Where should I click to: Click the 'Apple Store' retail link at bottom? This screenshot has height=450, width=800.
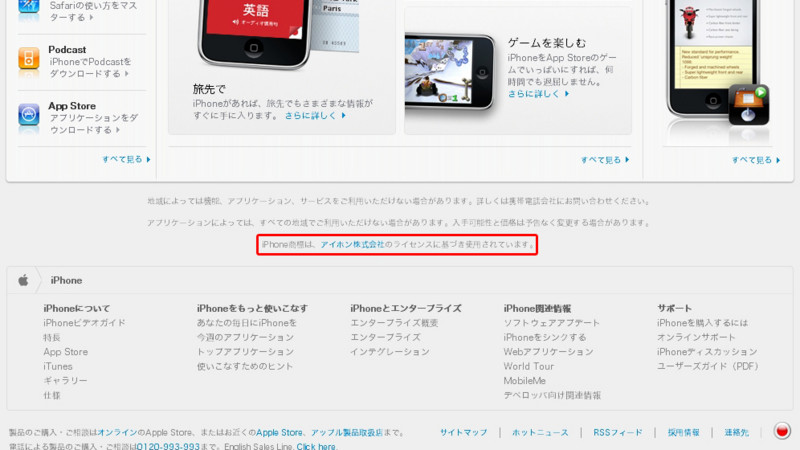pos(279,433)
